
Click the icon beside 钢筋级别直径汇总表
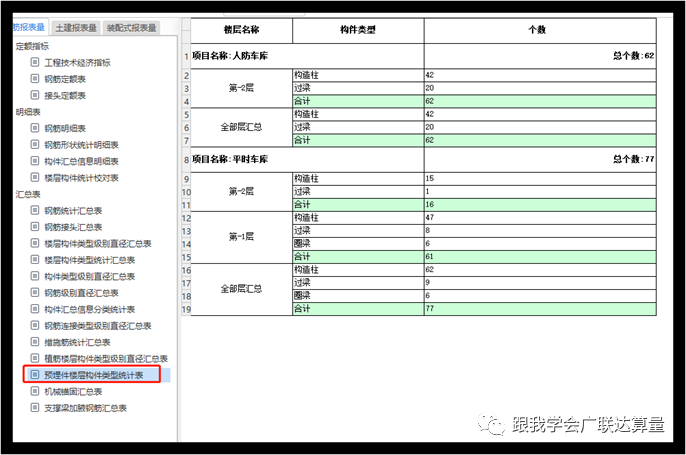[35, 292]
